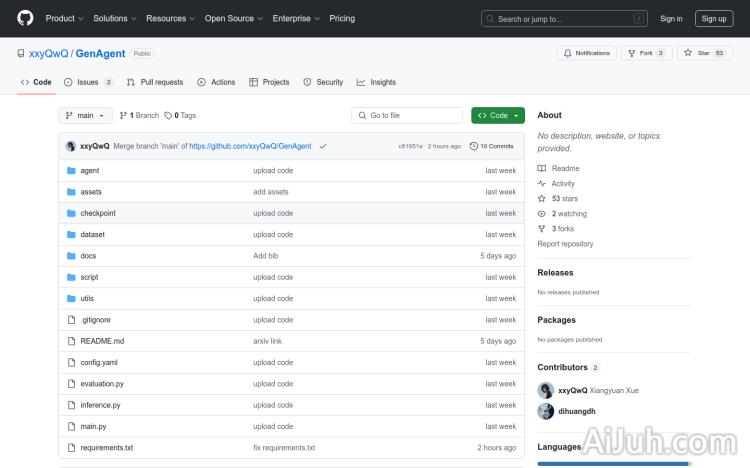The width and height of the screenshot is (750, 468).
Task: Click the Sign up button
Action: pyautogui.click(x=714, y=18)
